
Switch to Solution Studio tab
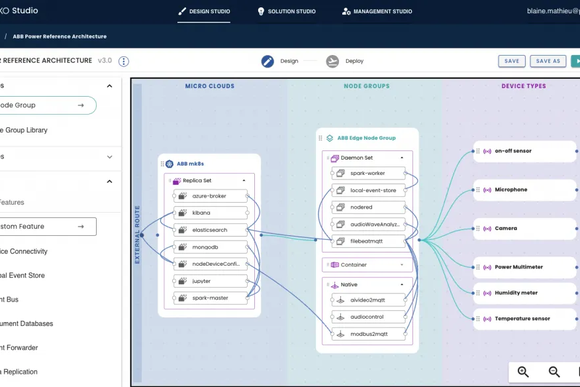tap(287, 11)
